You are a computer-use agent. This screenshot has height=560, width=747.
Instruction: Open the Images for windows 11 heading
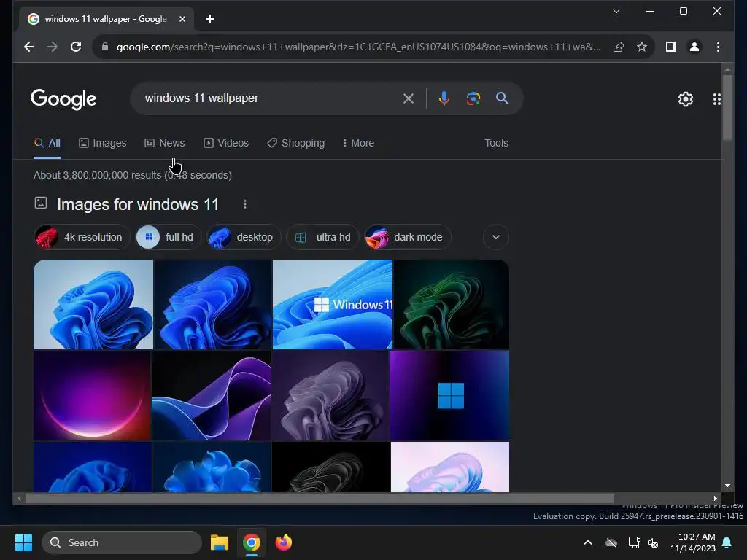coord(138,204)
